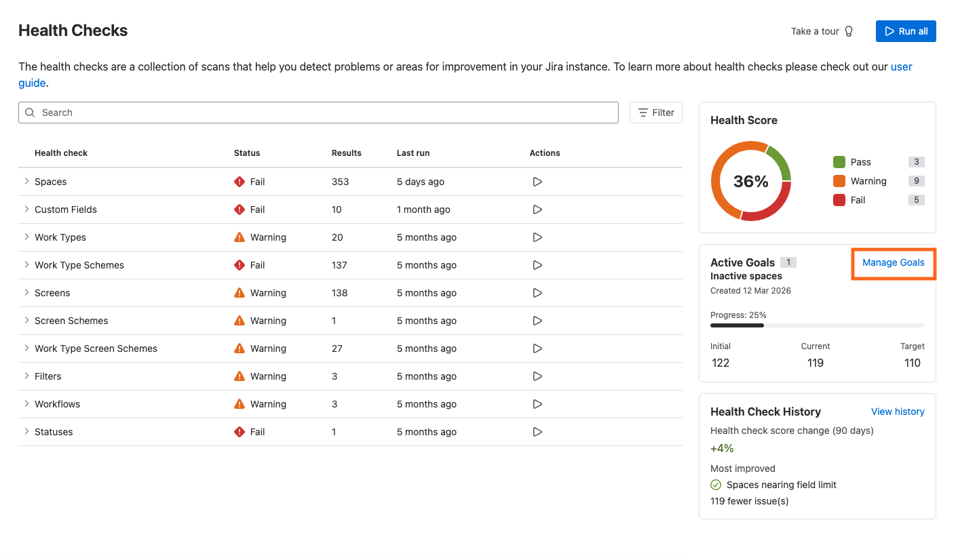
Task: Sort by the Status column header
Action: (x=247, y=153)
